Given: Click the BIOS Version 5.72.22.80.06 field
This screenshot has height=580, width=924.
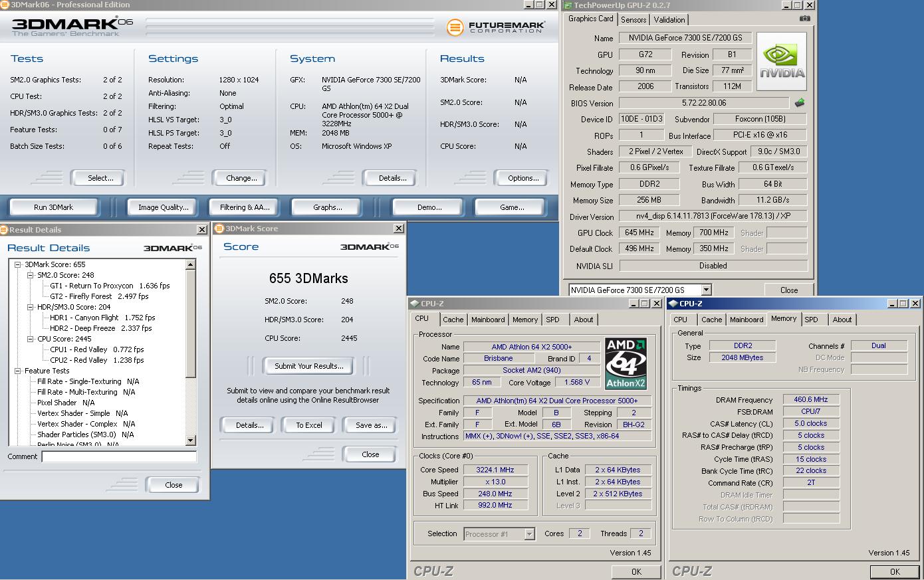Looking at the screenshot, I should tap(704, 103).
